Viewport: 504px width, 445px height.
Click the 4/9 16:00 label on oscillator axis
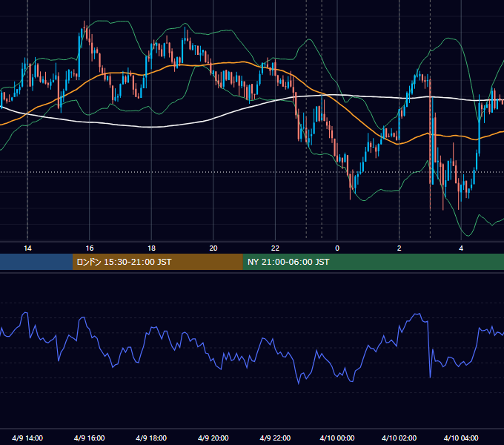coord(90,438)
